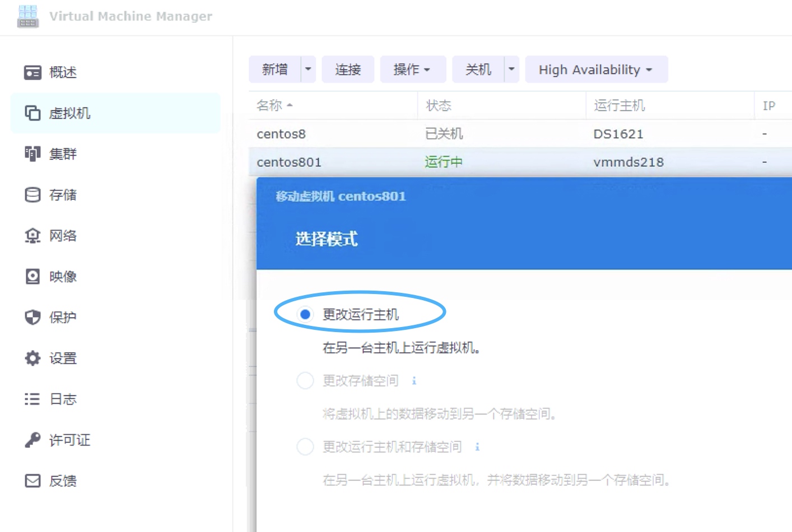Open the 日志 log list icon
Screen dimensions: 792x532
(32, 399)
